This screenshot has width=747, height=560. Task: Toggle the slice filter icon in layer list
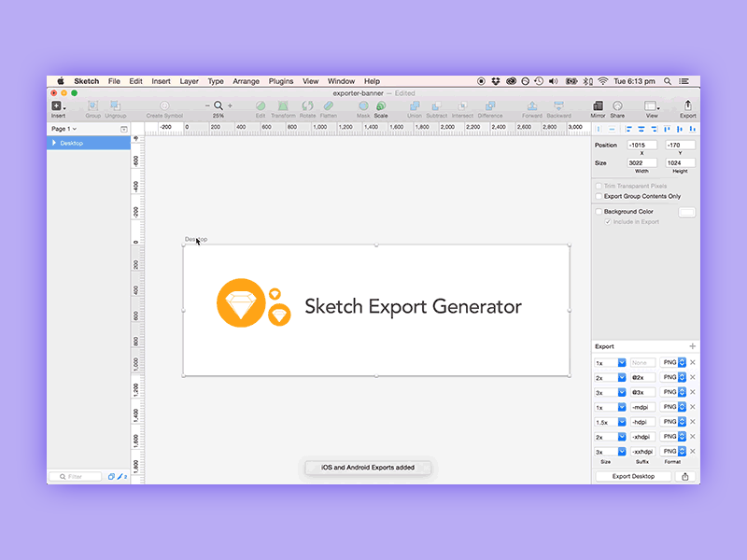122,476
